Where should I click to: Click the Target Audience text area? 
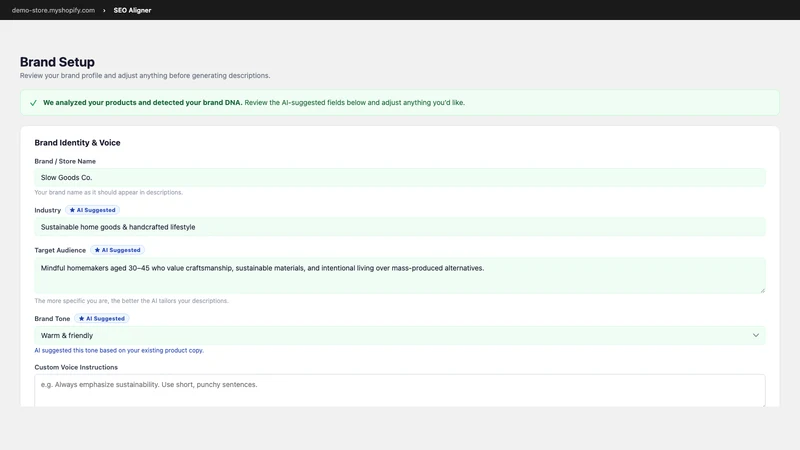click(x=400, y=275)
